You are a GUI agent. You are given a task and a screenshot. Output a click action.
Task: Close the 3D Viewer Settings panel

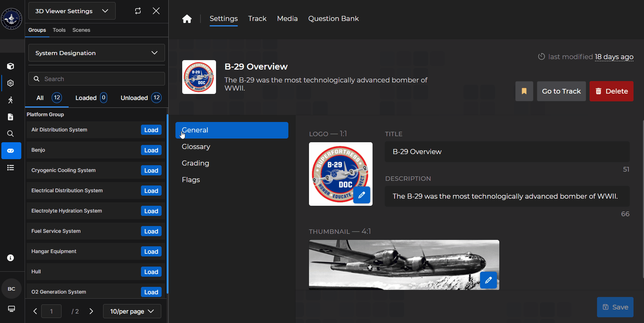(156, 11)
